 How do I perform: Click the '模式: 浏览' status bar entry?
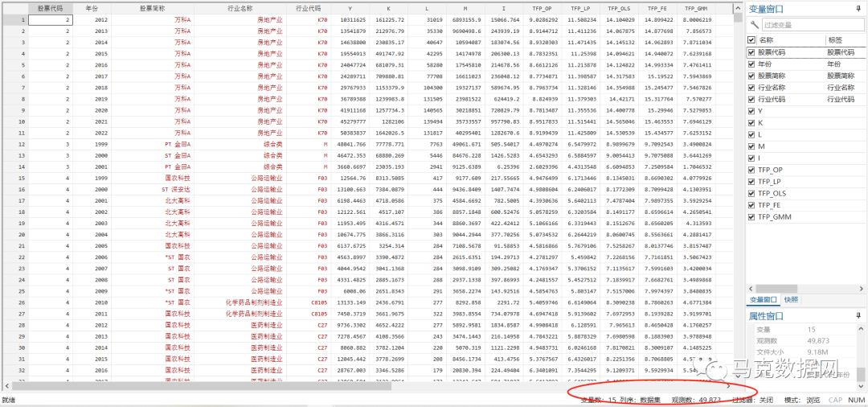[801, 400]
